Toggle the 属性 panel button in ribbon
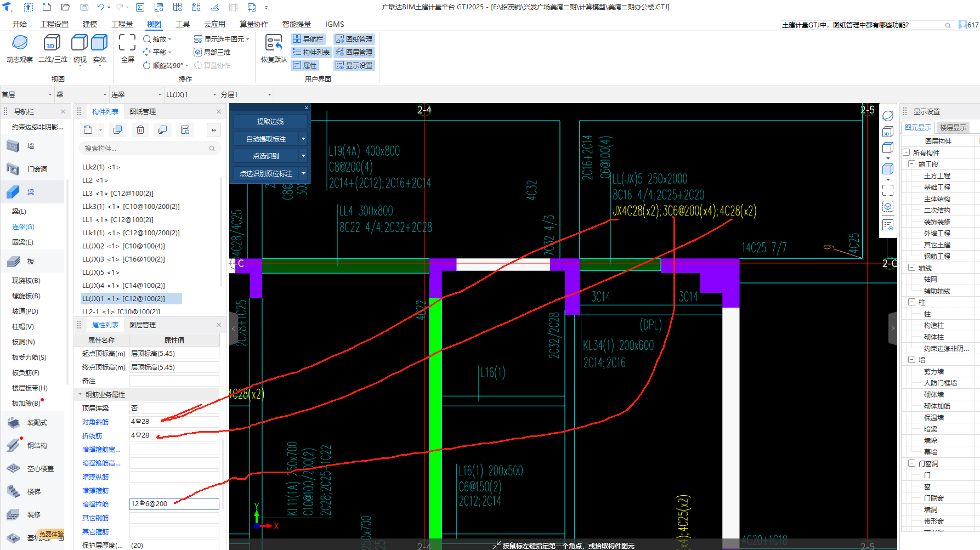This screenshot has width=980, height=550. coord(305,65)
